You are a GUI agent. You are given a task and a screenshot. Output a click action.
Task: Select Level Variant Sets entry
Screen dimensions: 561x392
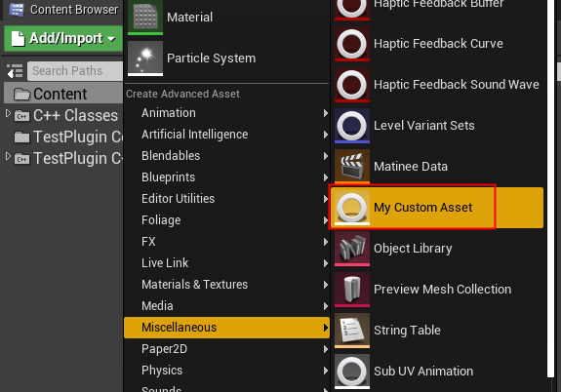437,126
